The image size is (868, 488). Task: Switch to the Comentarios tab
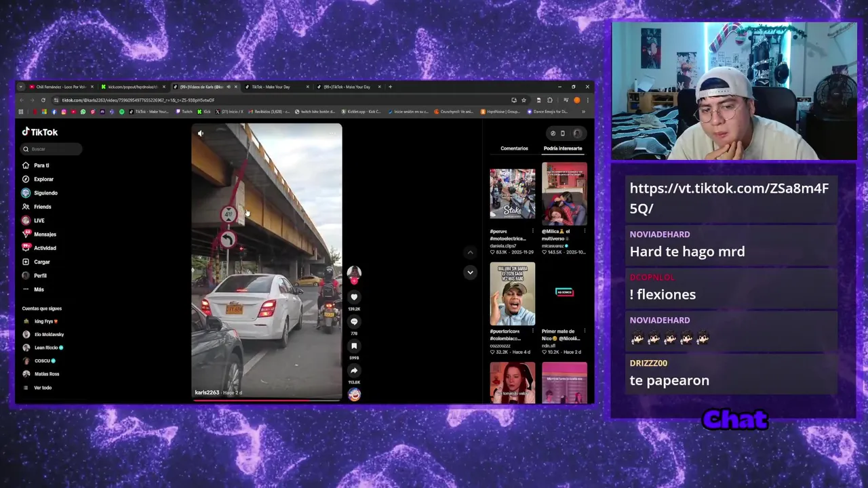(x=514, y=148)
